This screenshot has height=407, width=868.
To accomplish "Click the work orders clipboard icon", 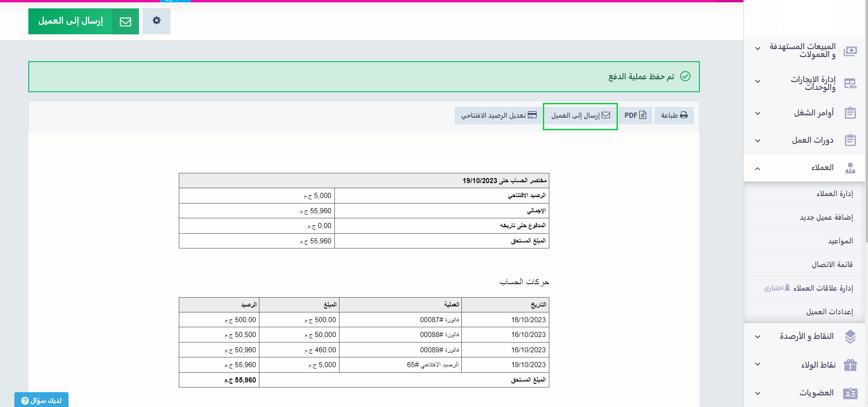I will (x=850, y=113).
